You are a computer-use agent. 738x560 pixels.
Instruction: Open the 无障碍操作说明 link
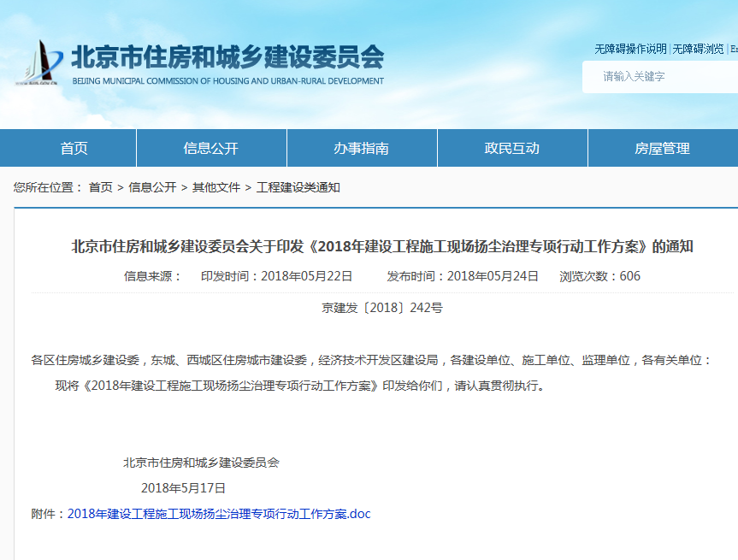630,49
